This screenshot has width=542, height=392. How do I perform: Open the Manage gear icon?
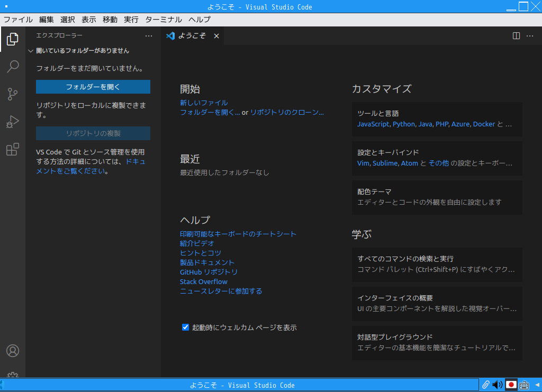pos(13,375)
